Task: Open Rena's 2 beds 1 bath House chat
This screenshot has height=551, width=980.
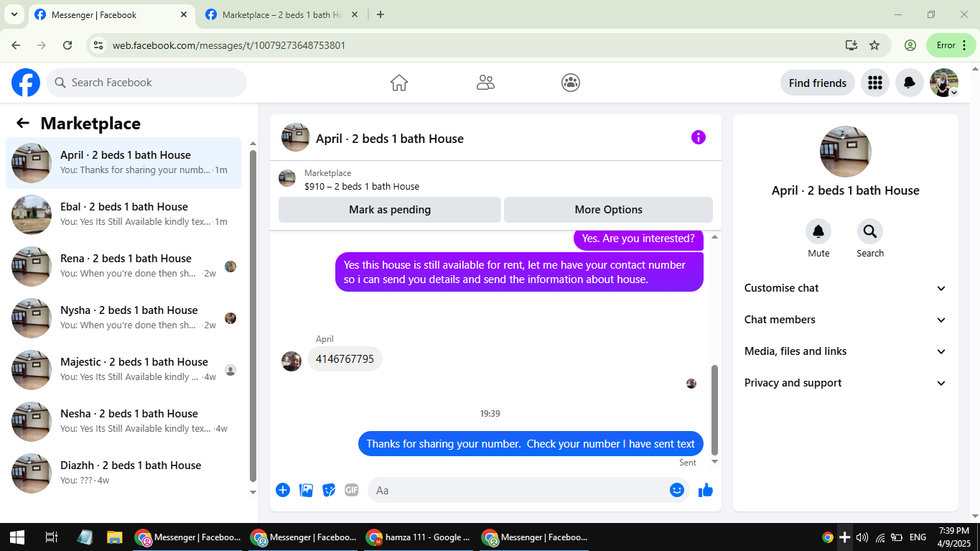Action: coord(124,267)
